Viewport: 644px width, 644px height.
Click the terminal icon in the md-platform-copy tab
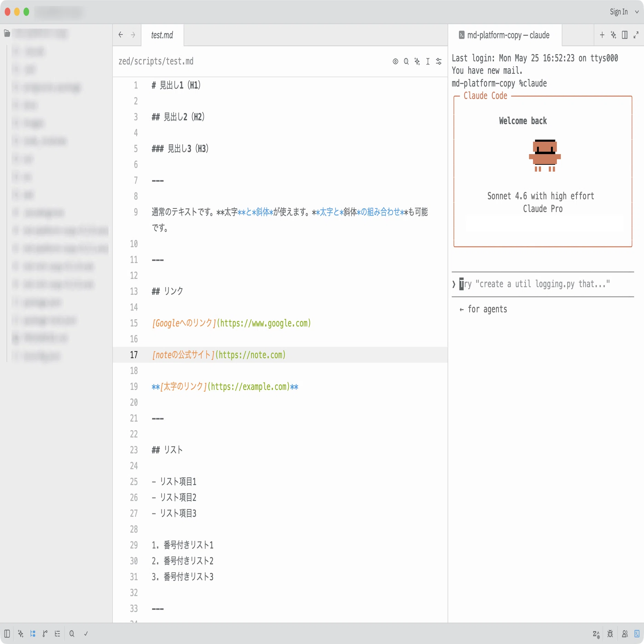[462, 35]
